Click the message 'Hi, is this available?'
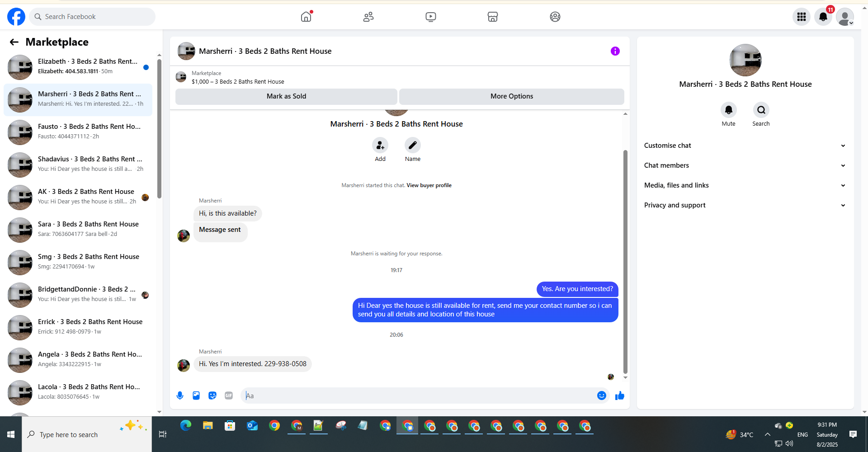The height and width of the screenshot is (452, 868). click(228, 213)
